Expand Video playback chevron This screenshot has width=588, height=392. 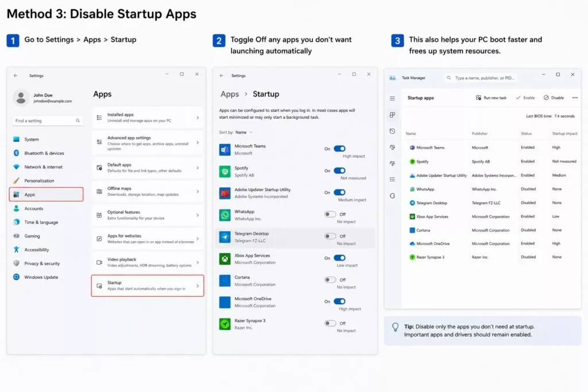(x=198, y=262)
